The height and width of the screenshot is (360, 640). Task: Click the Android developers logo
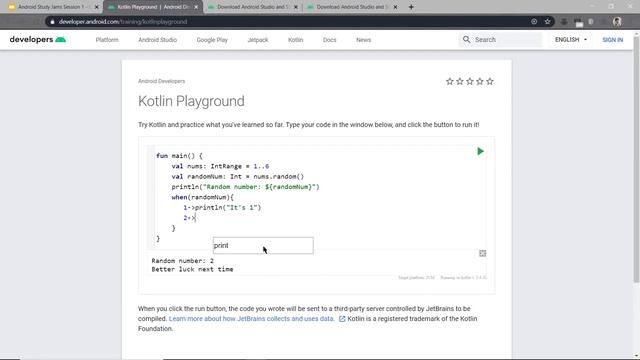tap(38, 40)
